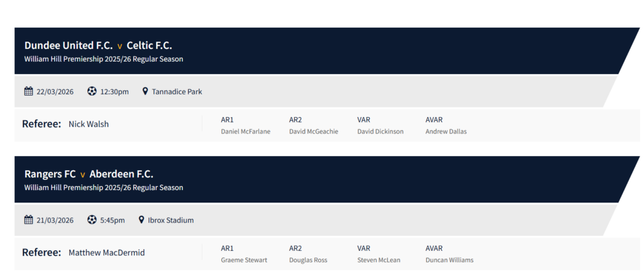Click AVAR official Duncan Williams
The width and height of the screenshot is (644, 278).
(x=449, y=260)
